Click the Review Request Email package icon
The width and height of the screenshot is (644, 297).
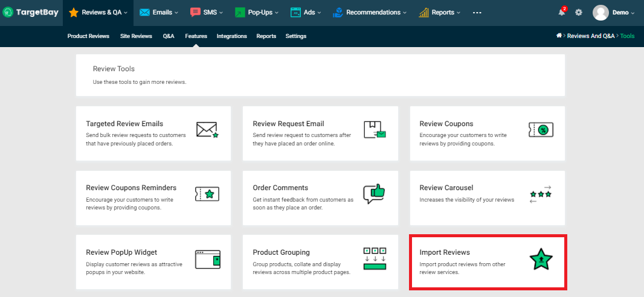[375, 129]
